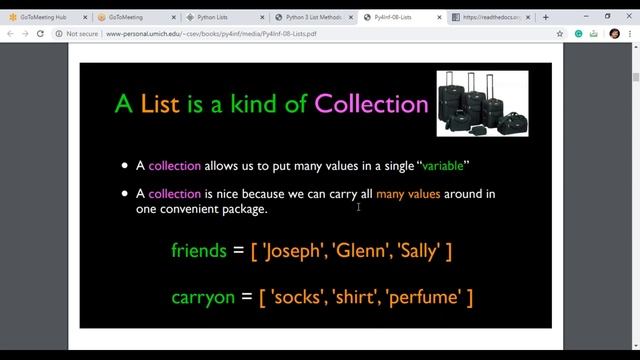
Task: Bookmark this page with the star icon
Action: pos(560,34)
